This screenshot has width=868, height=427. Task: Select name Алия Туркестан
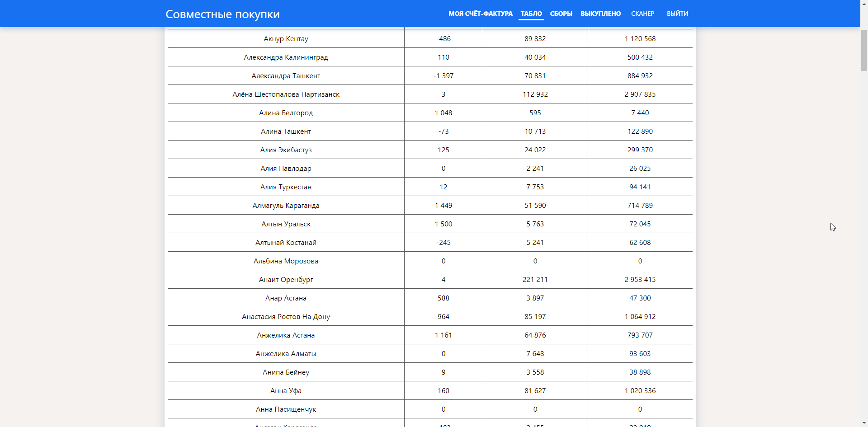(x=286, y=187)
